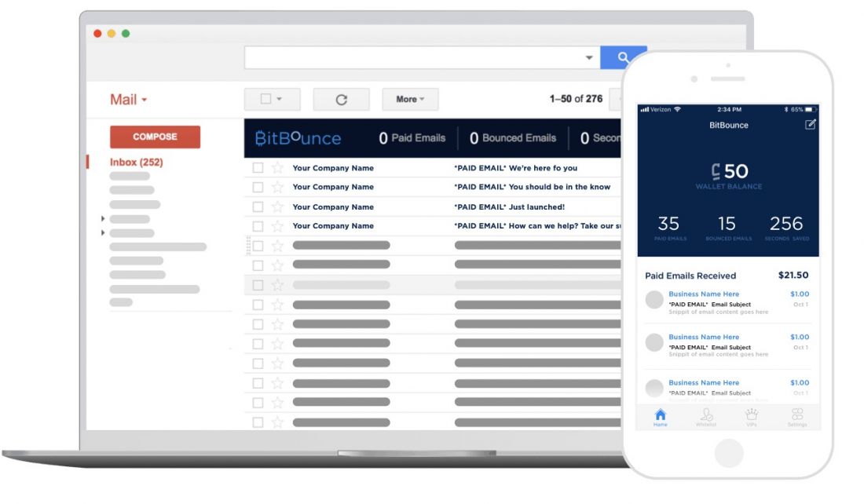Open select-all dropdown arrow
This screenshot has width=864, height=504.
coord(280,99)
